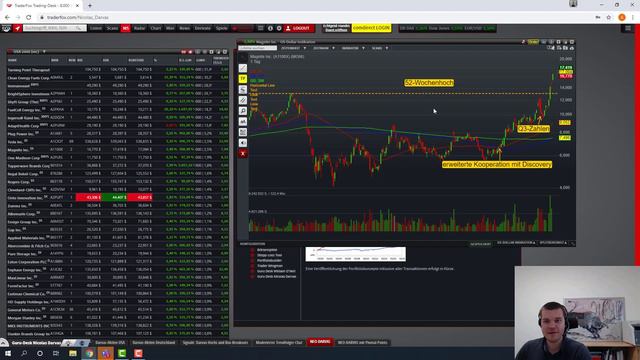Viewport: 640px width, 360px height.
Task: Open the settings gear in TraderFox header
Action: point(279,28)
